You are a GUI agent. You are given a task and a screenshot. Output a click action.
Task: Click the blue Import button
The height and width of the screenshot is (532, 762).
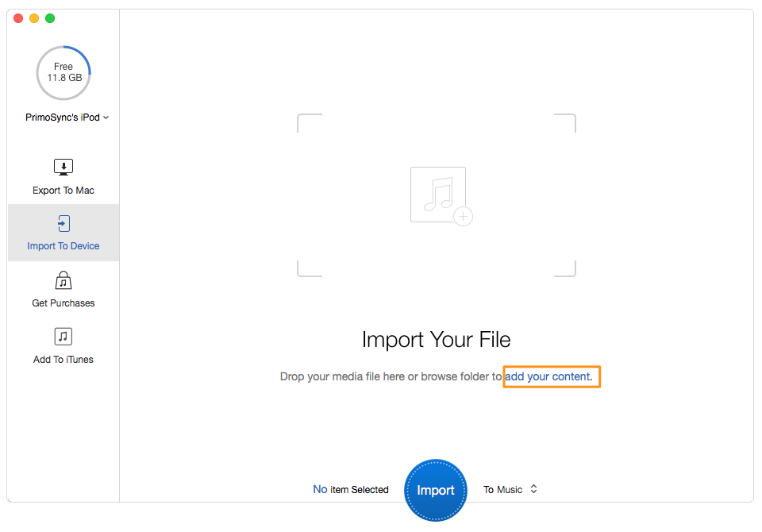pos(436,490)
